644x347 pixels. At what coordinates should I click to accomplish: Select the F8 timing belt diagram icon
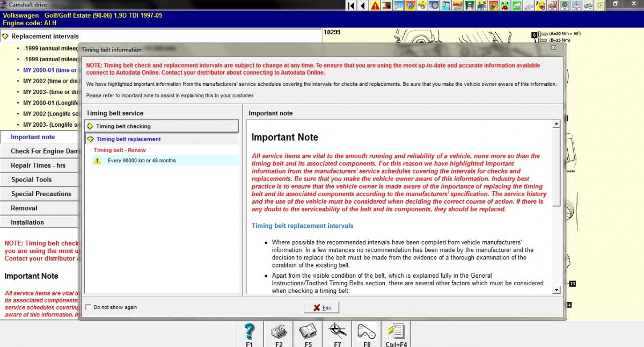coord(367,331)
